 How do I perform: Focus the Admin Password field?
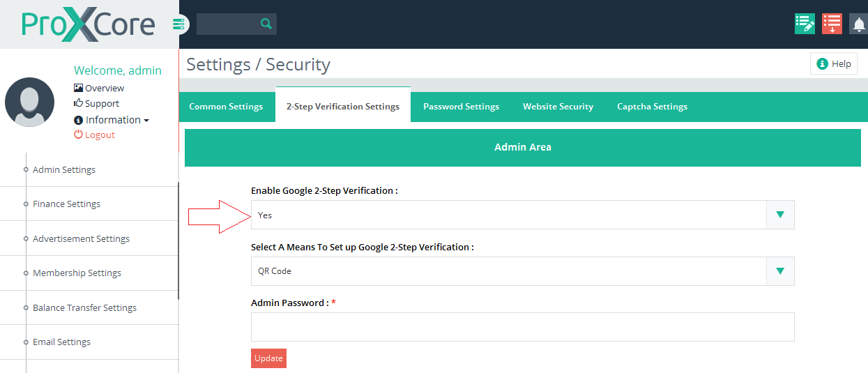click(x=522, y=327)
